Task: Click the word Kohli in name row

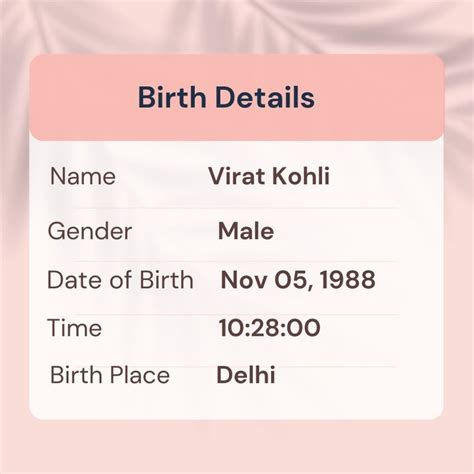Action: tap(301, 176)
